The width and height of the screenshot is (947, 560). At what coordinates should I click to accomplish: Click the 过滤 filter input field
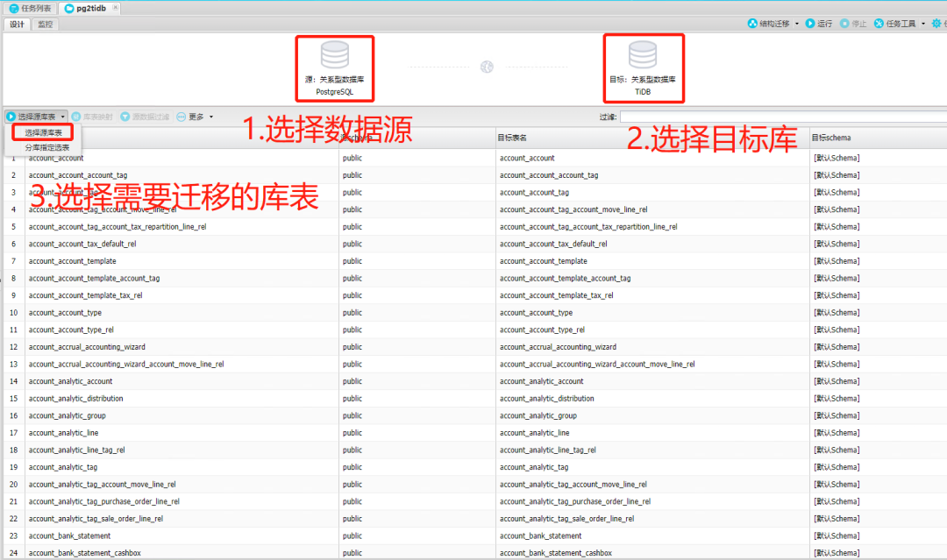click(783, 117)
